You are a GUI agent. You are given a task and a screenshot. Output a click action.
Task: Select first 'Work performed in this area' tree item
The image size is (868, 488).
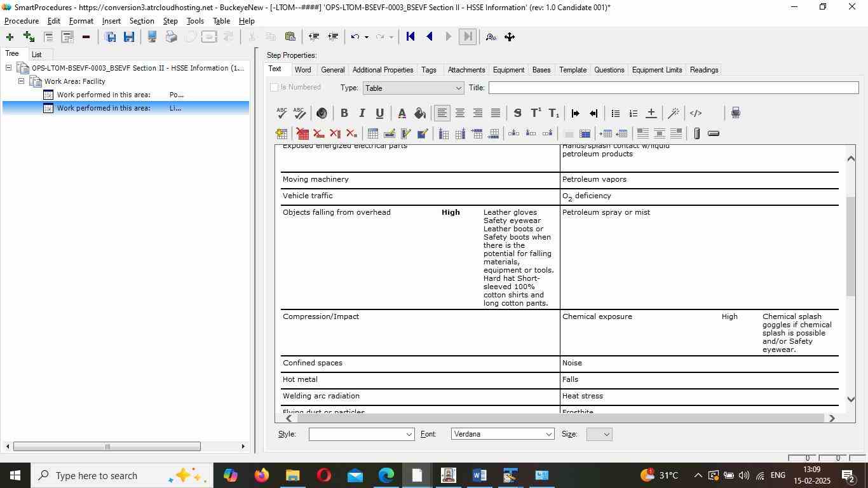tap(104, 95)
